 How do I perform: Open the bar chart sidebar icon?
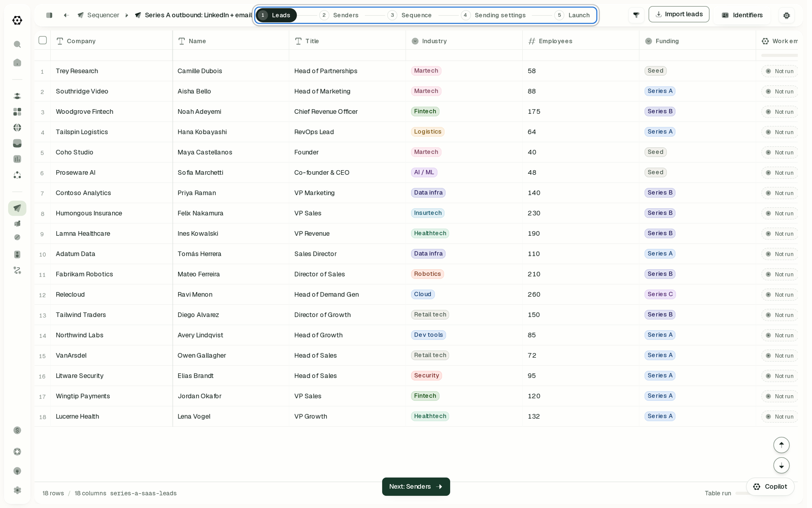click(x=17, y=159)
